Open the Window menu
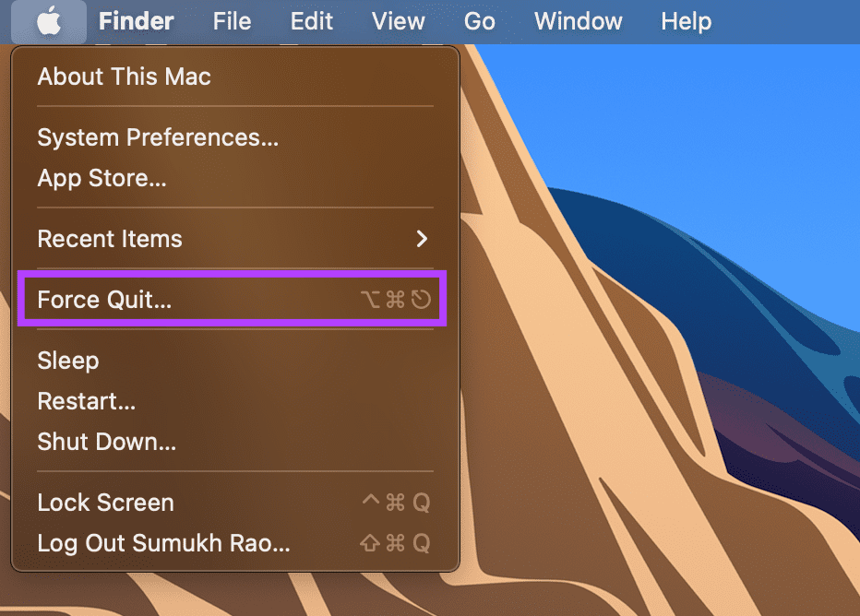This screenshot has height=616, width=860. pyautogui.click(x=578, y=22)
